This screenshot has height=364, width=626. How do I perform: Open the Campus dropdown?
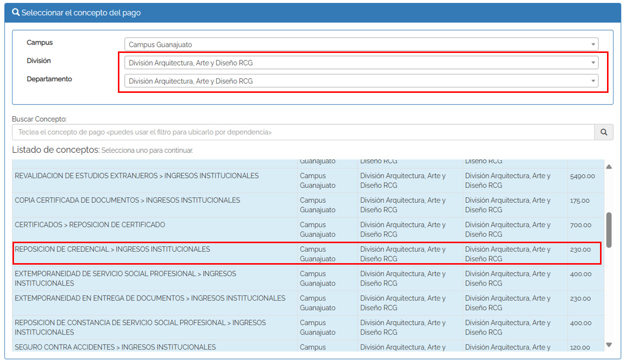(361, 44)
